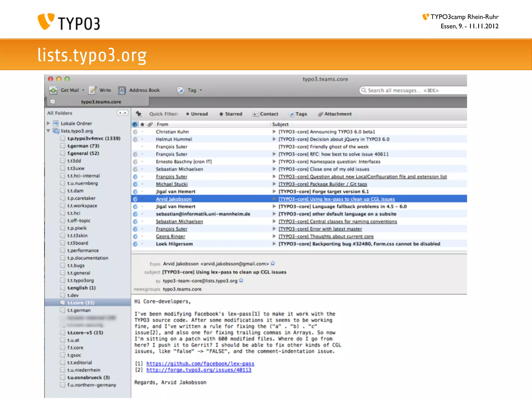This screenshot has width=532, height=399.
Task: Star the Ernesto Baschny message
Action: click(142, 162)
